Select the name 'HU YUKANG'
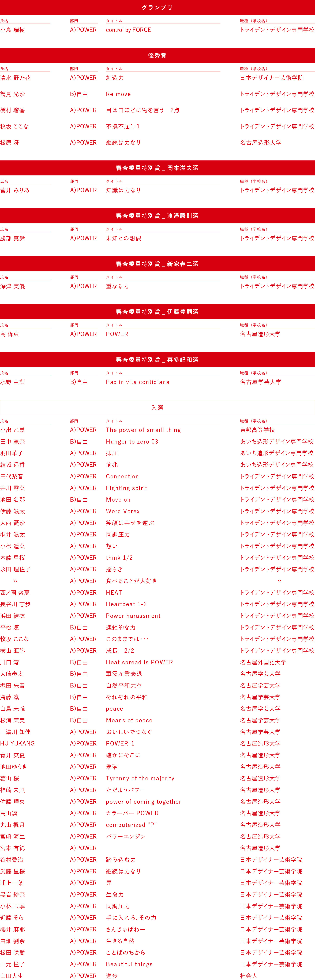 (17, 743)
